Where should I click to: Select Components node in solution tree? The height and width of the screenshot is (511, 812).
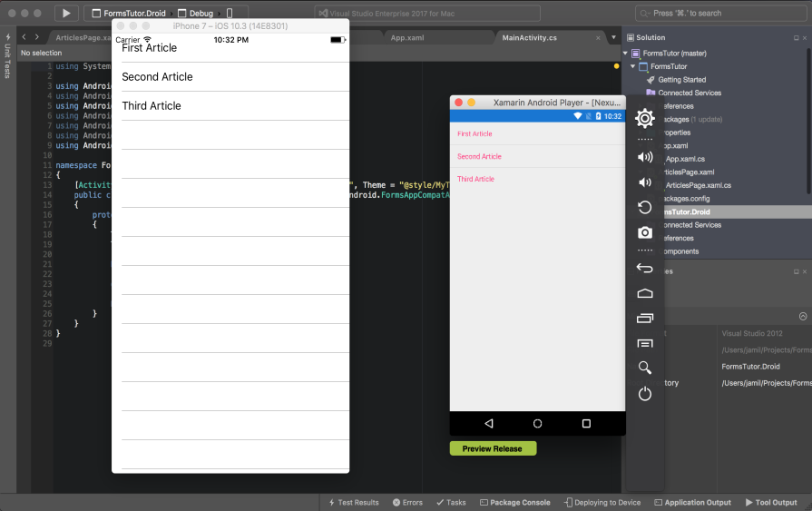[x=681, y=251]
